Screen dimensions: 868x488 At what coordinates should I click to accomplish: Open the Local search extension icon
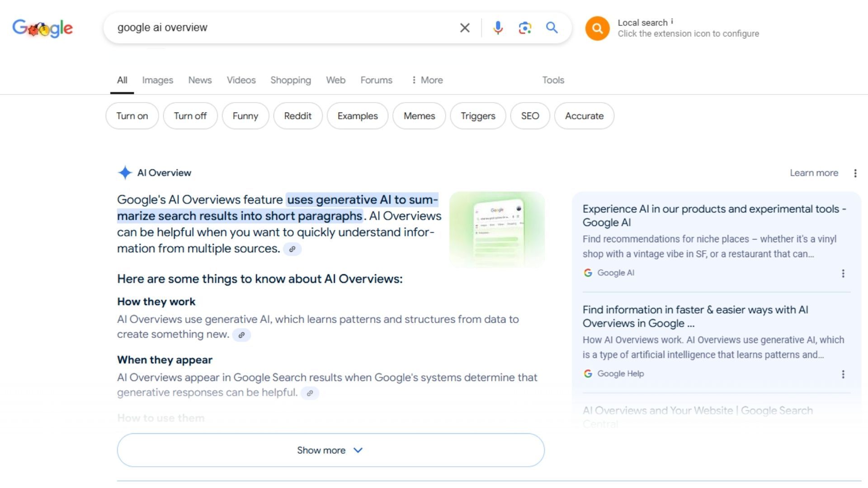(x=597, y=28)
